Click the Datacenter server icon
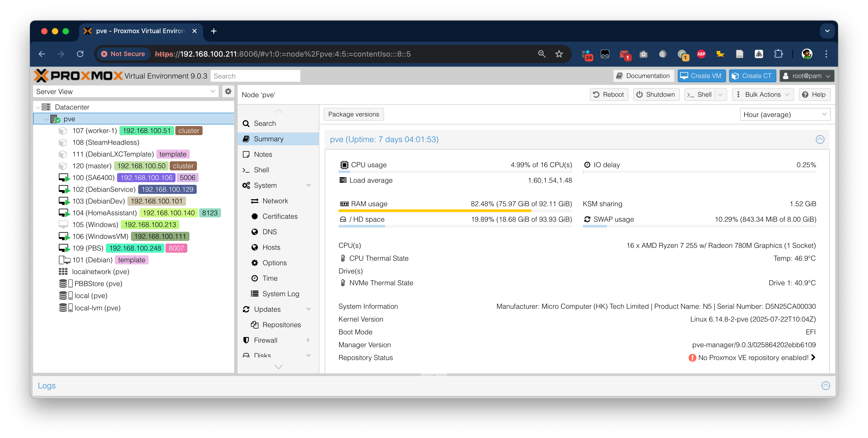 [46, 107]
